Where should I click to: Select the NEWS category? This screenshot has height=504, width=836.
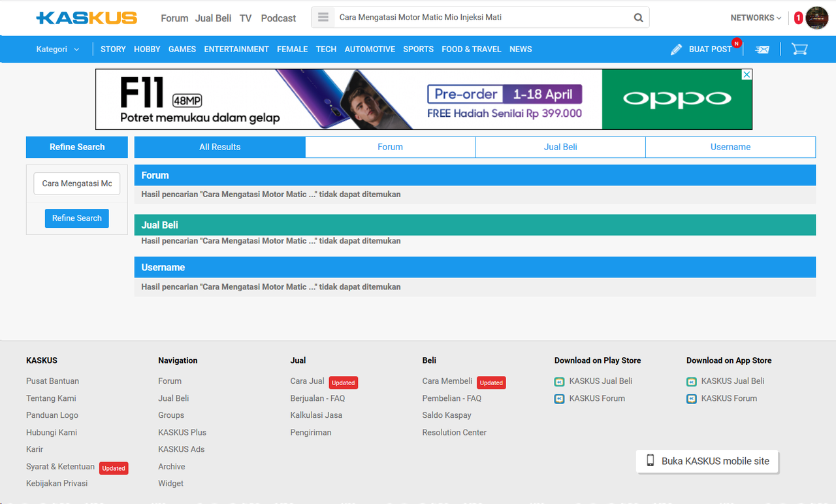pyautogui.click(x=521, y=49)
